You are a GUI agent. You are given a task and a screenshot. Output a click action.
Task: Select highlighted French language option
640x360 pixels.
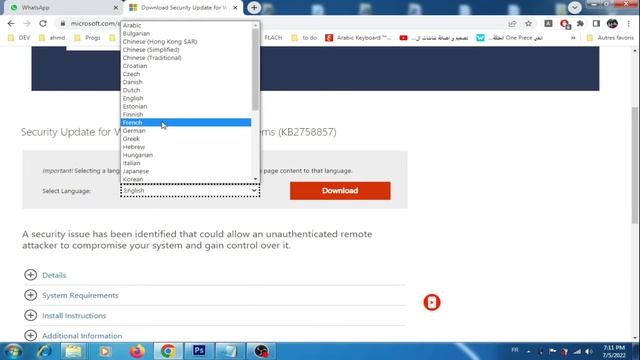[x=186, y=122]
